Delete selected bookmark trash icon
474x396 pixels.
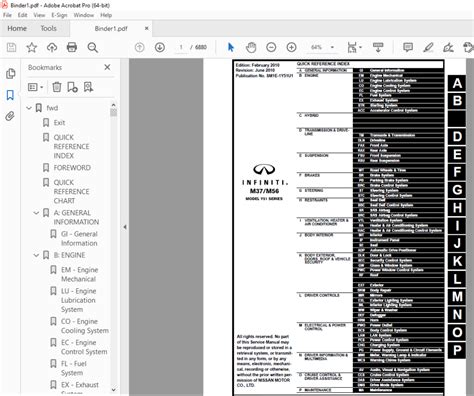pos(57,87)
